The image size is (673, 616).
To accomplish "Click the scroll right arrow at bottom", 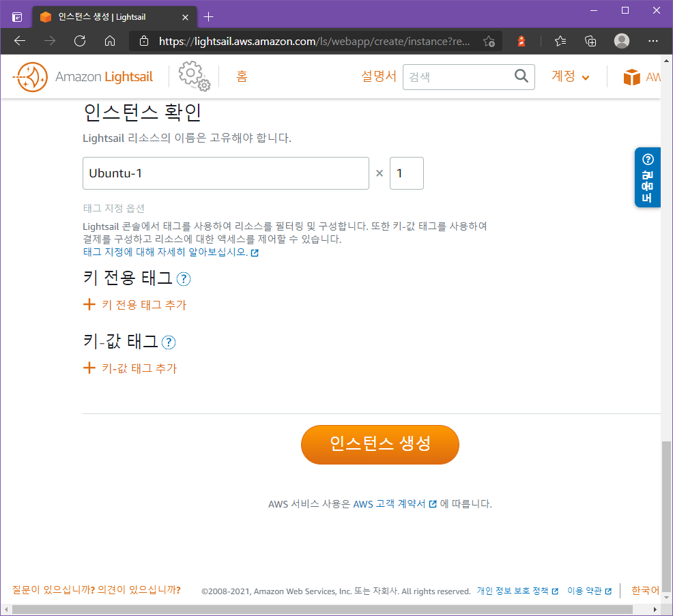I will coord(655,610).
